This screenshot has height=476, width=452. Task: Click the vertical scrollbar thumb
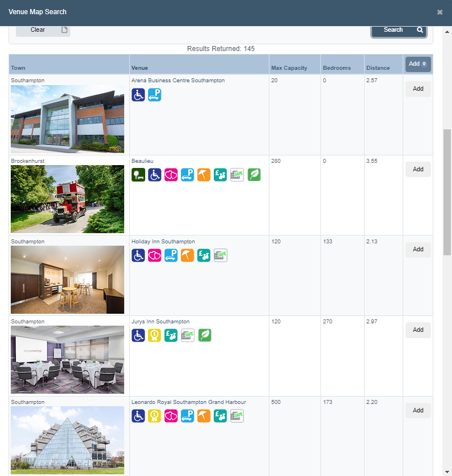tap(447, 192)
